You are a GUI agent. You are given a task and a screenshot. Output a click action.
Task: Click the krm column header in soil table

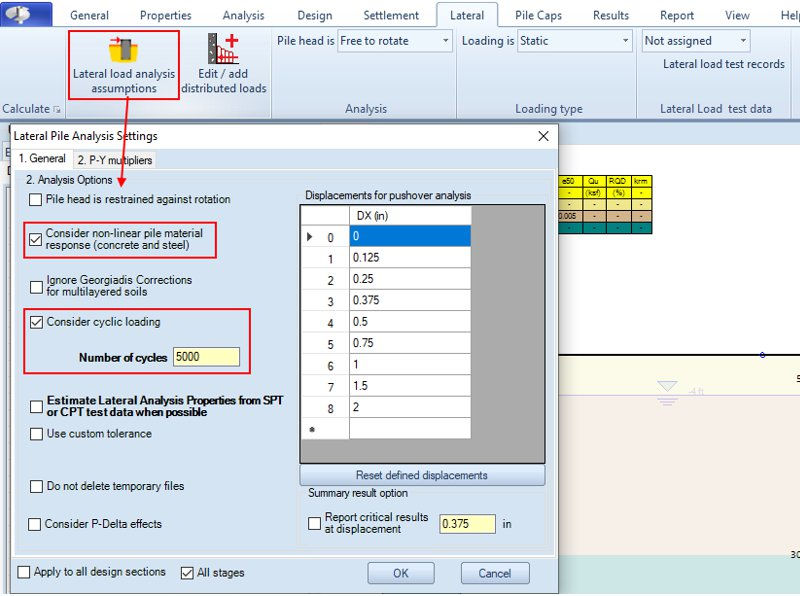pos(641,181)
